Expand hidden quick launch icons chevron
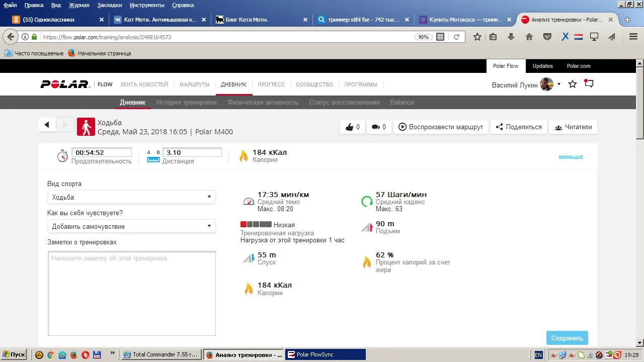 point(112,353)
